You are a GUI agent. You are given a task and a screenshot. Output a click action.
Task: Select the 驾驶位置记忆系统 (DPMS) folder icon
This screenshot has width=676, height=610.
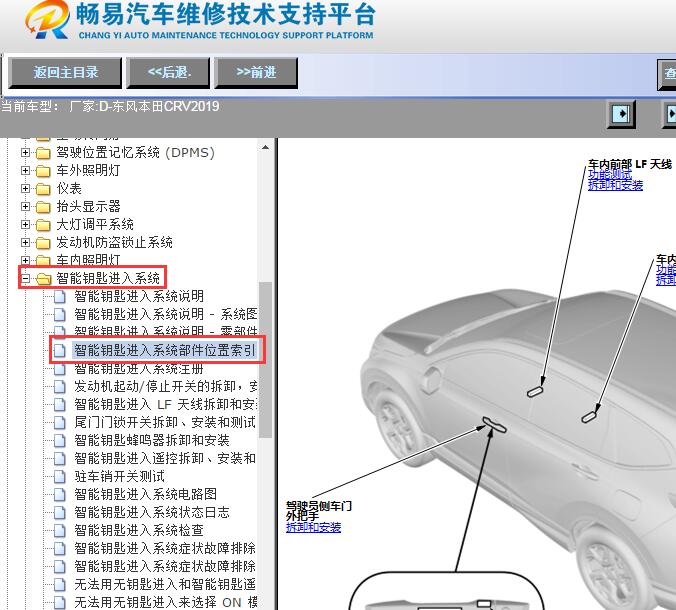(x=43, y=153)
